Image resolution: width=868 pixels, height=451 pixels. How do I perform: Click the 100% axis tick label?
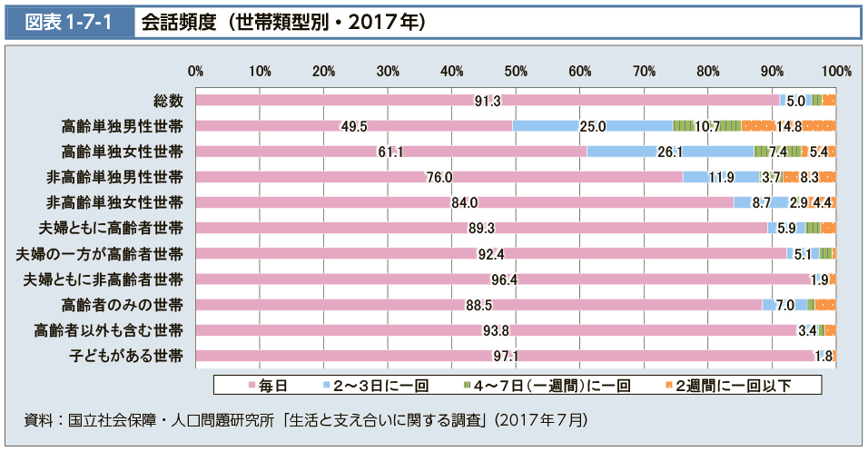[835, 71]
